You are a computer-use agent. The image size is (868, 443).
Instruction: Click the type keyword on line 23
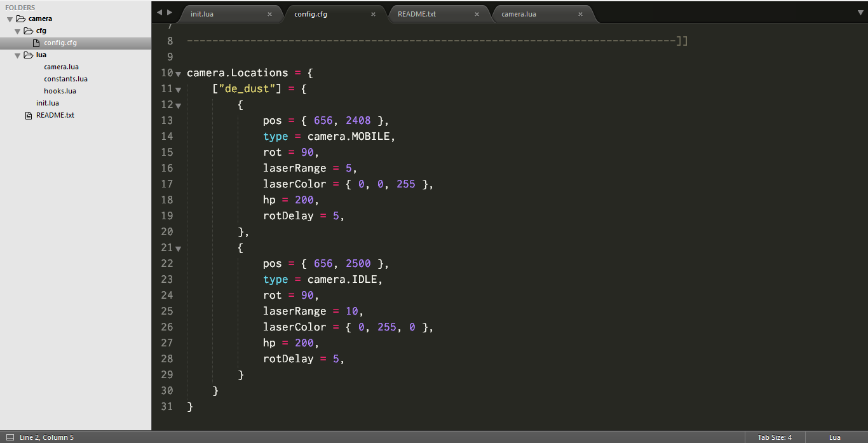coord(276,279)
